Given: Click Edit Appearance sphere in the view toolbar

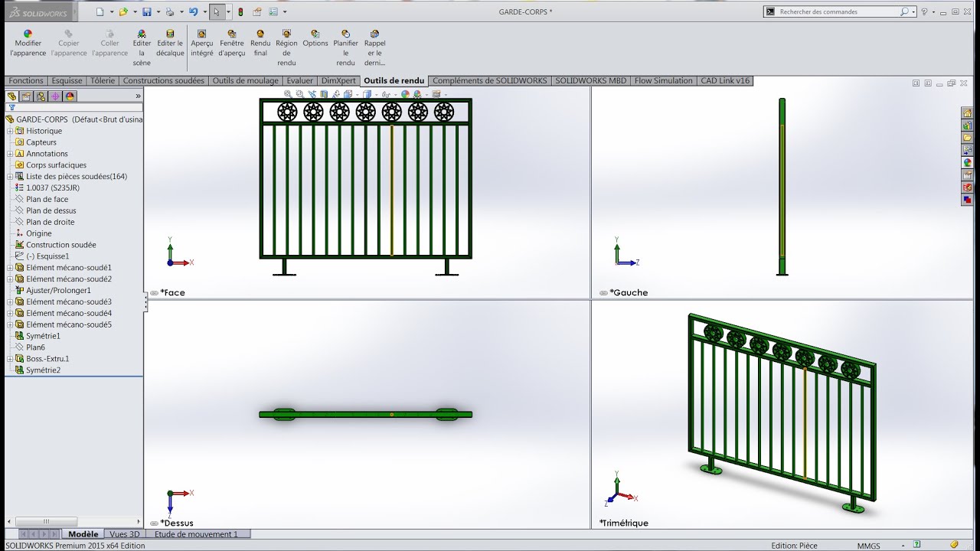Looking at the screenshot, I should [x=405, y=94].
